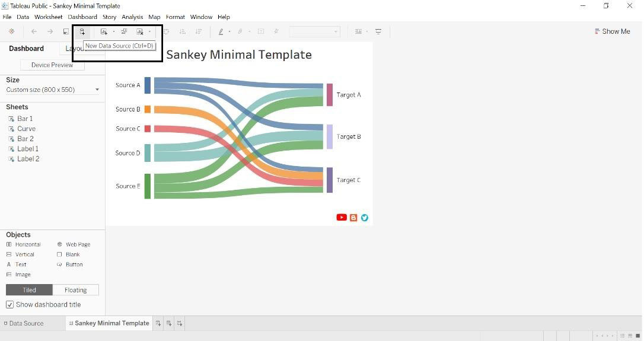Click the Device Preview button

click(52, 65)
